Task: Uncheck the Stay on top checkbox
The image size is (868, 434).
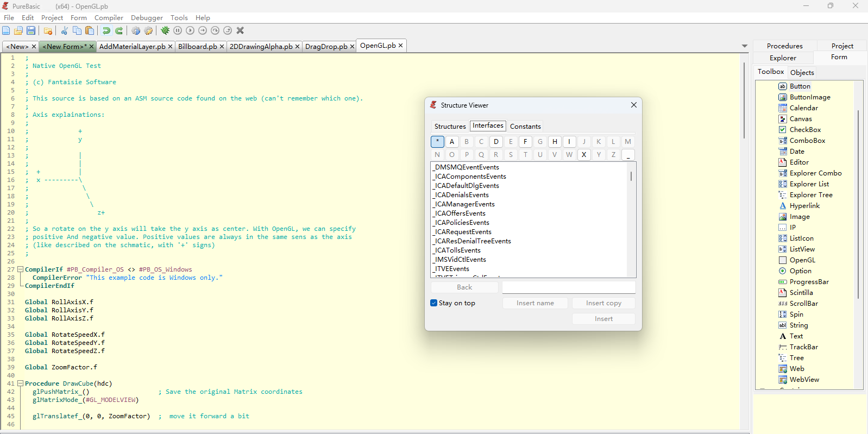Action: click(x=434, y=303)
